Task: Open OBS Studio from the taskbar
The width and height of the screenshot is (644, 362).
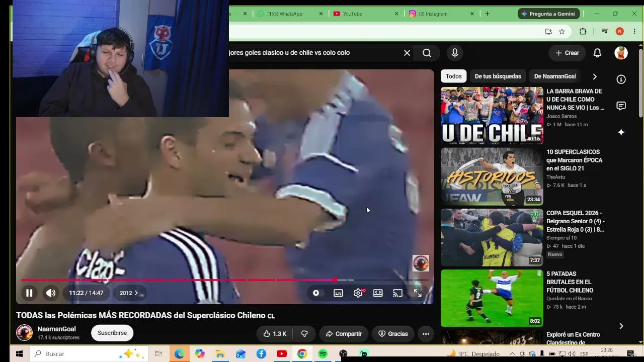Action: point(343,354)
